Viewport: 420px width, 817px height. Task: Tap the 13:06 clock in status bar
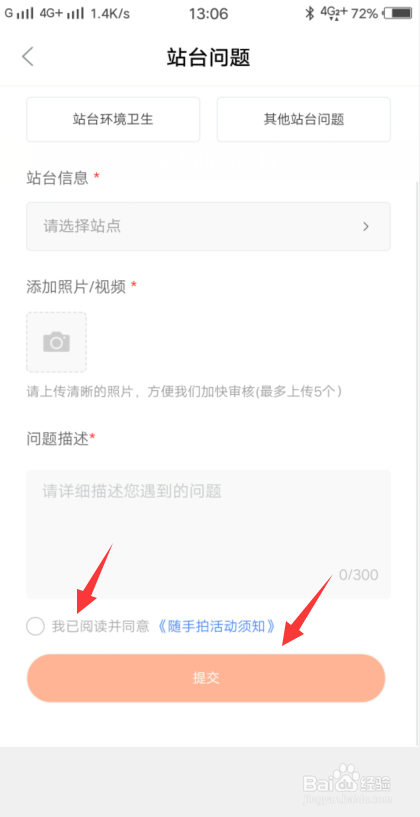click(208, 14)
